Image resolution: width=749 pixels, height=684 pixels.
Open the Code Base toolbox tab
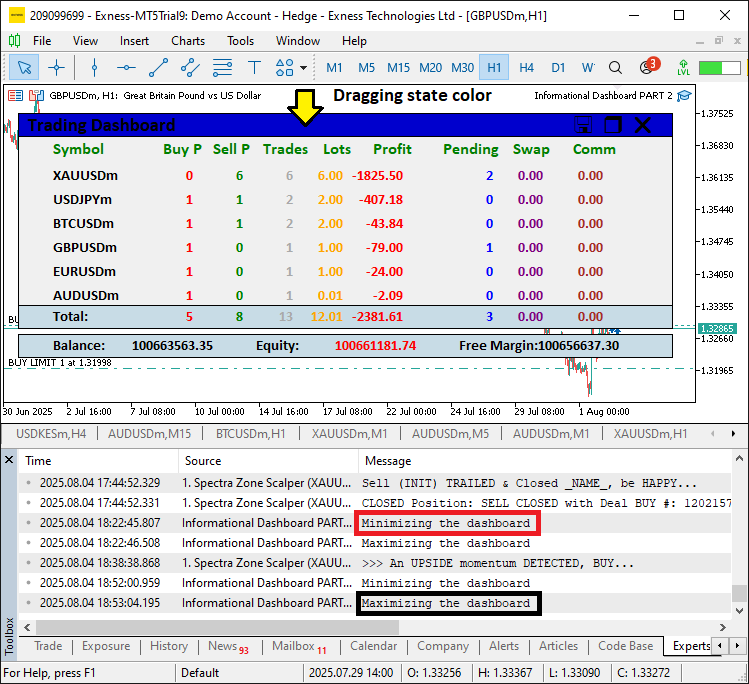coord(626,646)
